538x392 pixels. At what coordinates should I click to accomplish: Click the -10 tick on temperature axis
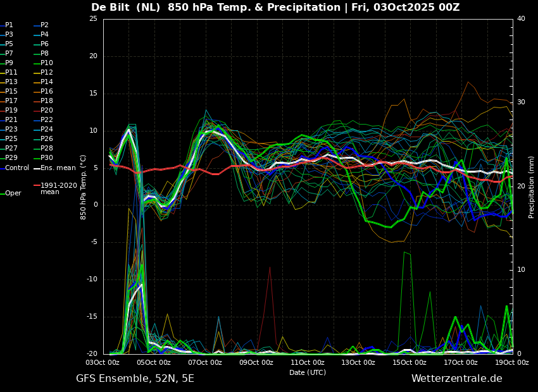(x=92, y=279)
